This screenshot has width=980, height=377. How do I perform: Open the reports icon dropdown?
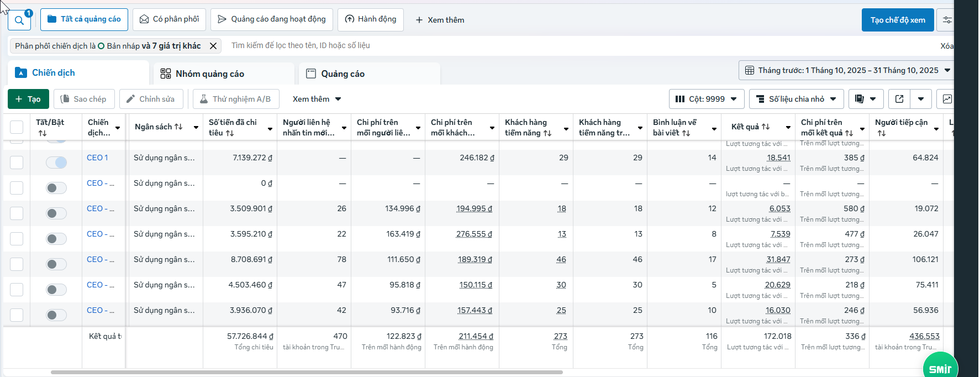[866, 99]
